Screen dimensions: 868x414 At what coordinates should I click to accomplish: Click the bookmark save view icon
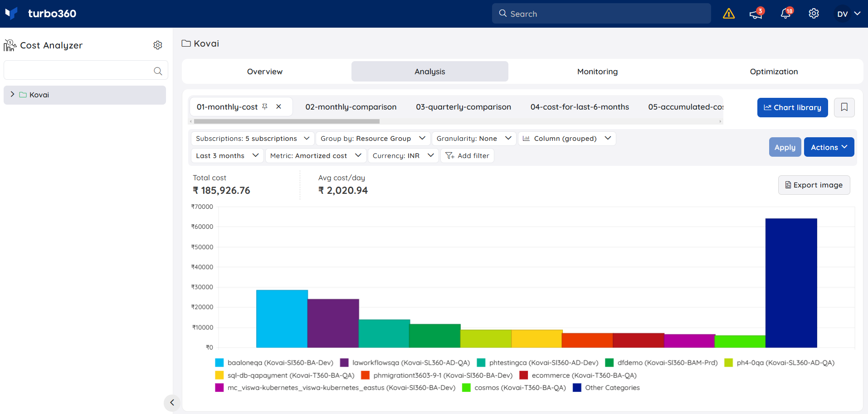844,107
